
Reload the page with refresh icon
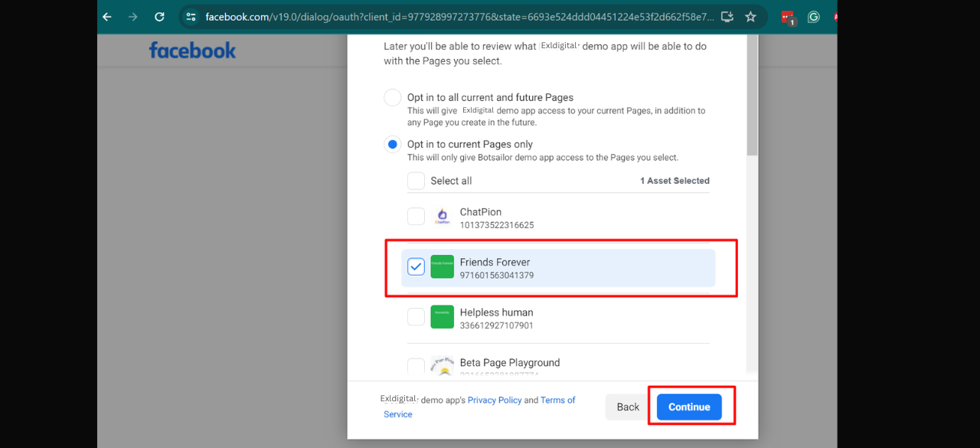click(159, 17)
